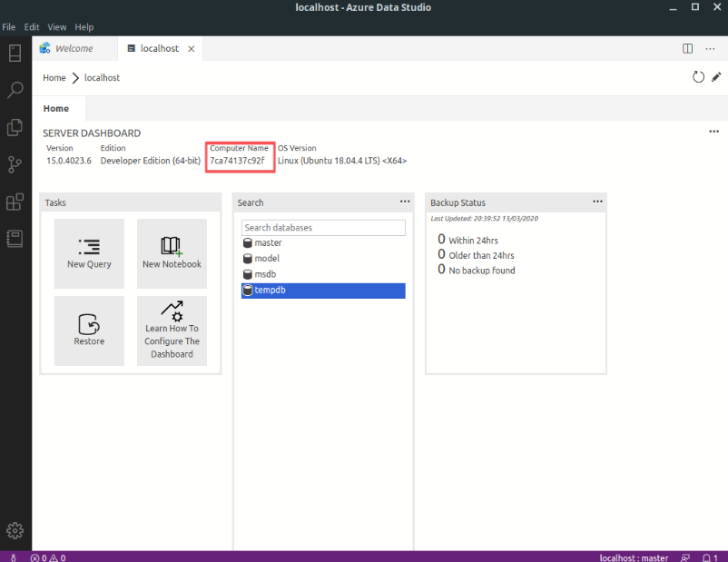Click Linux (Ubuntu 18.04.4 LTS) OS text
The image size is (728, 562).
(342, 161)
